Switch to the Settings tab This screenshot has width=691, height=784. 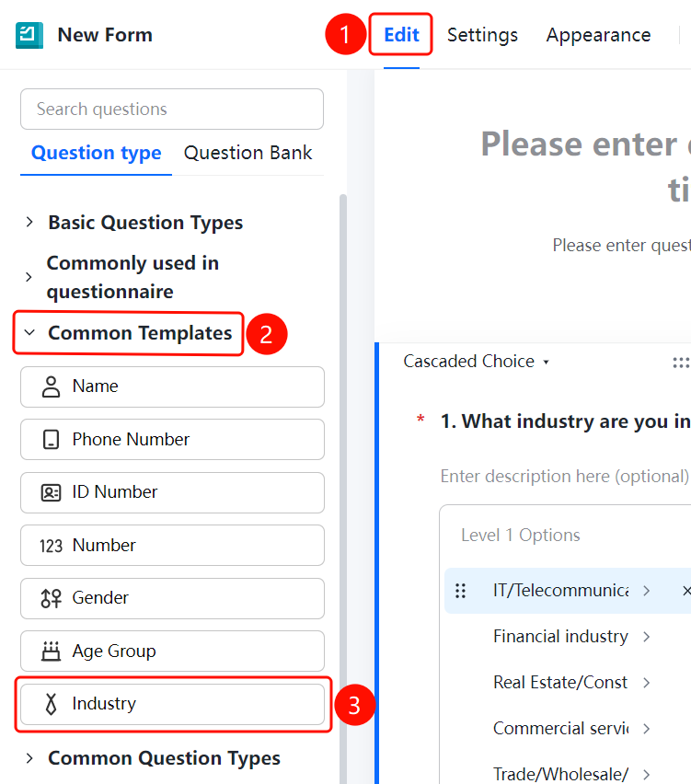tap(482, 35)
